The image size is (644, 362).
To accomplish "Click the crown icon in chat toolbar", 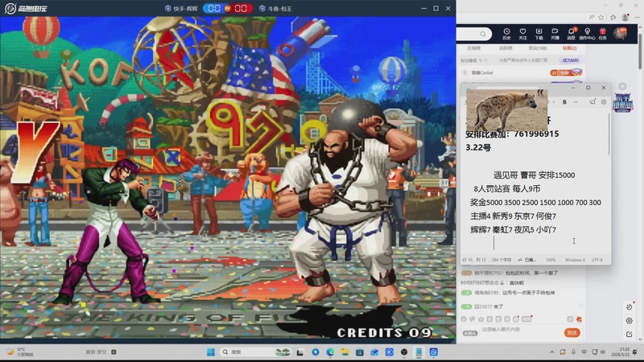I will pos(481,319).
